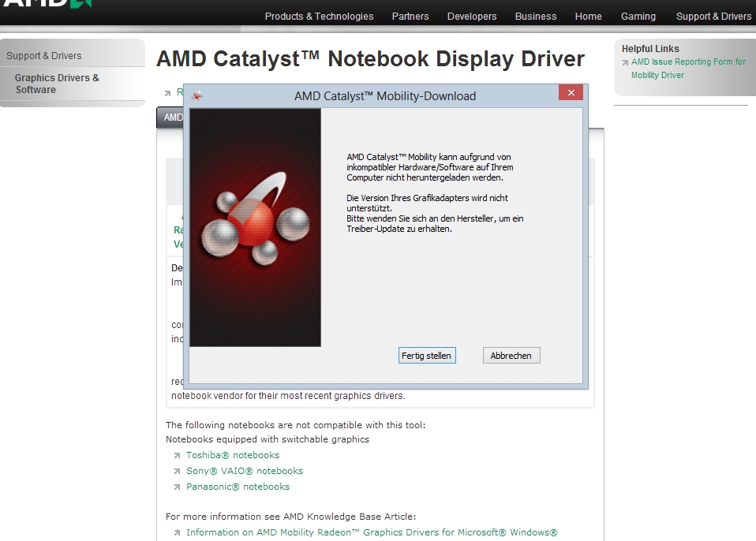Screen dimensions: 756x541
Task: Open the Home menu item
Action: pos(588,17)
